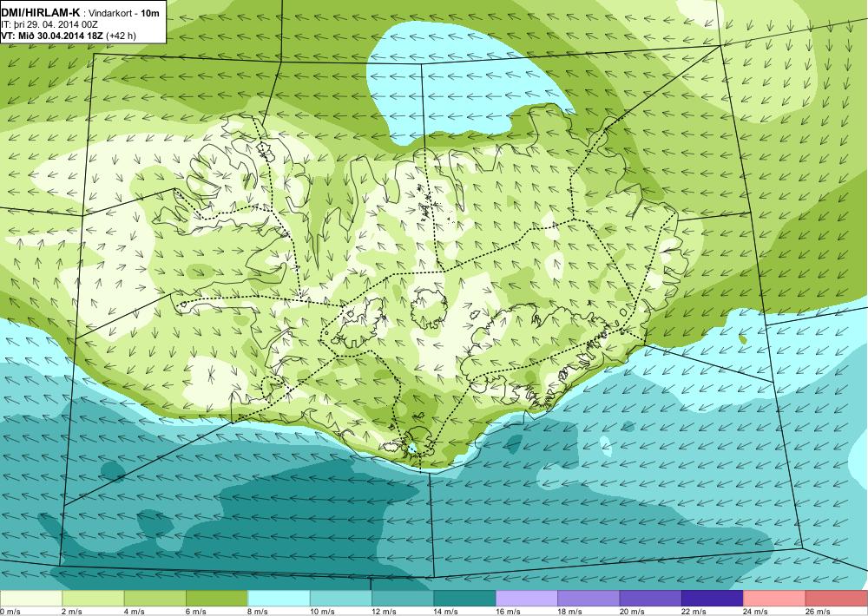Click the '12 m/s' legend label
This screenshot has height=616, width=868.
click(x=385, y=612)
